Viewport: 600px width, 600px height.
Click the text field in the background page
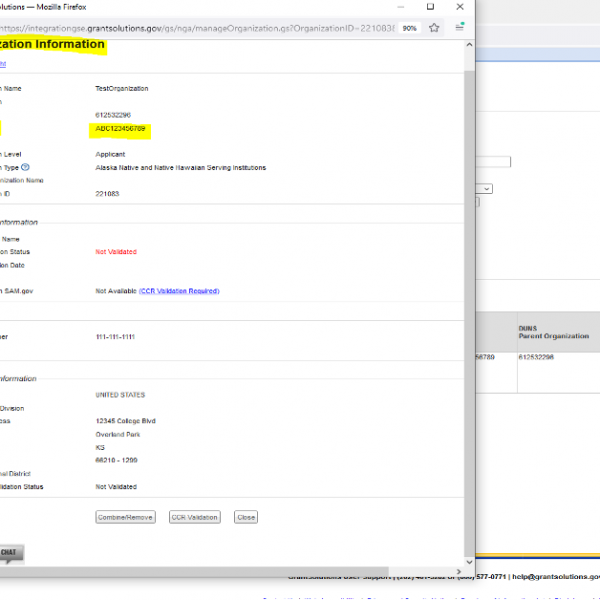[495, 161]
